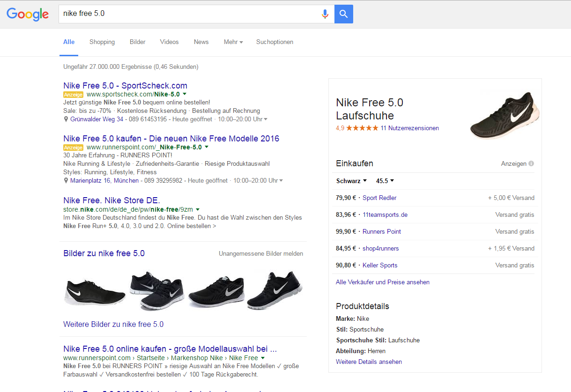Click the Nike Free 5.0 Laufschuhe panel title
Viewport: 571px width, 392px height.
pos(370,109)
